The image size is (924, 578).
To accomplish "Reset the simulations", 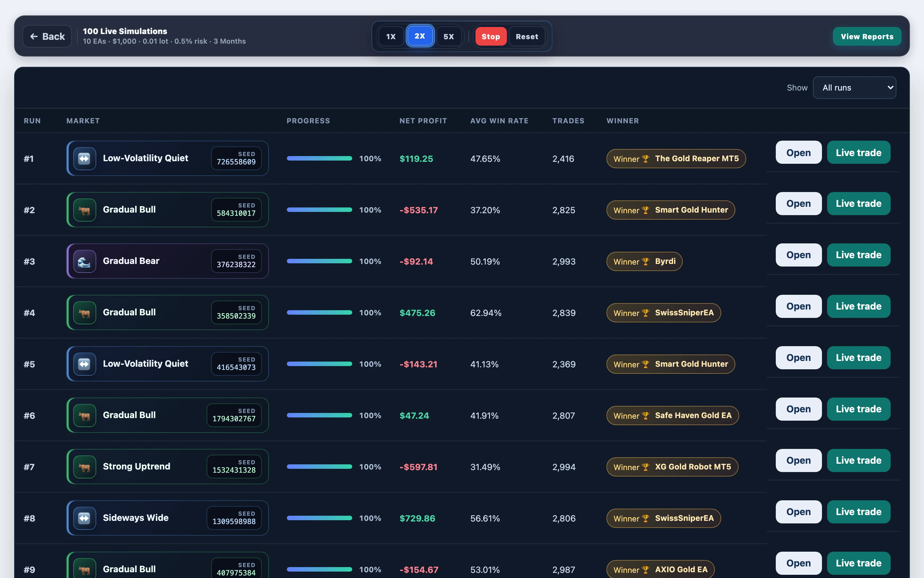I will pos(527,36).
